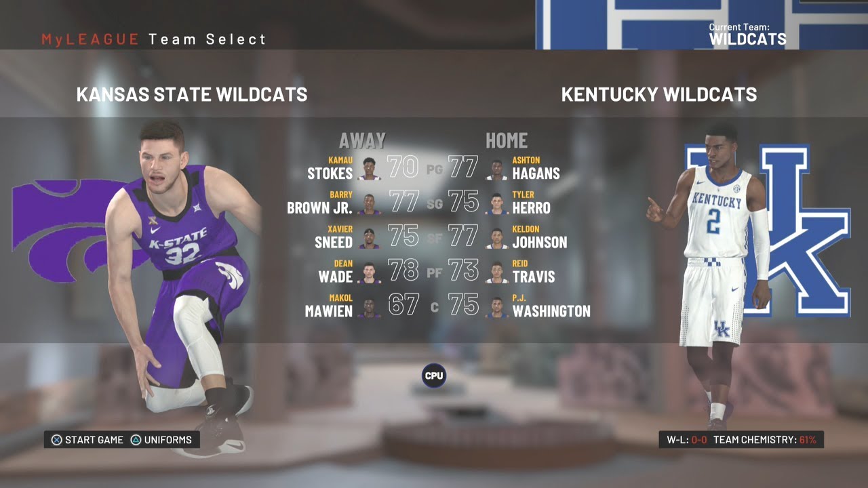Select the AWAY column header
Image resolution: width=868 pixels, height=488 pixels.
pyautogui.click(x=362, y=140)
